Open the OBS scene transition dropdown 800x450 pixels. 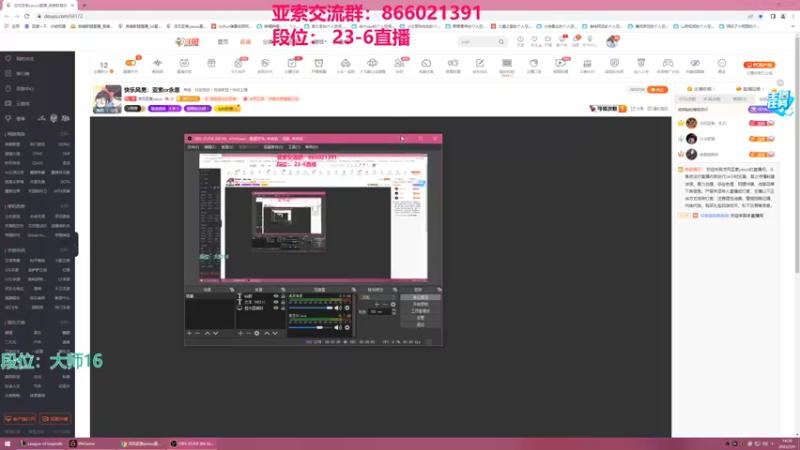(x=378, y=297)
